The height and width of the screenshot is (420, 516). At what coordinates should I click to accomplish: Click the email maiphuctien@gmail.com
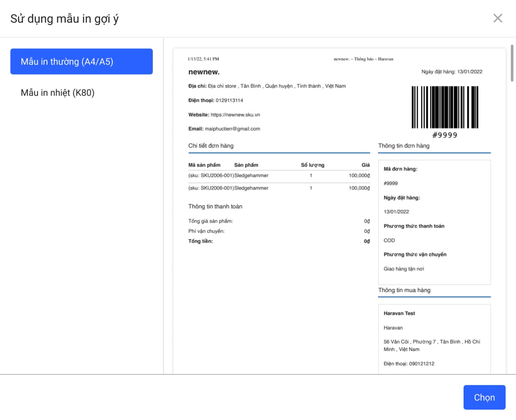click(x=232, y=129)
